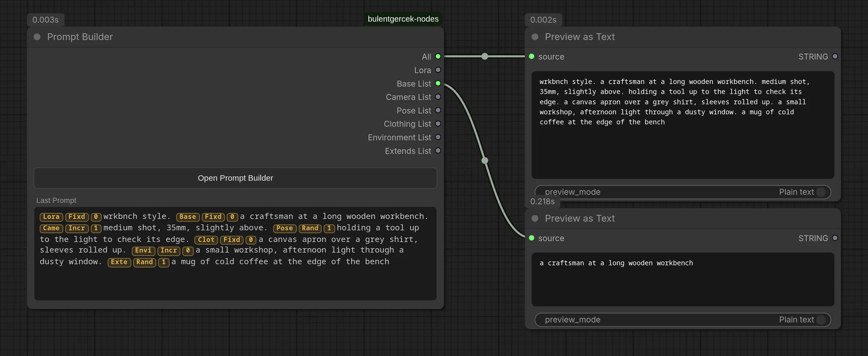Click the source input socket of the bottom preview node
Viewport: 868px width, 356px height.
pyautogui.click(x=532, y=238)
